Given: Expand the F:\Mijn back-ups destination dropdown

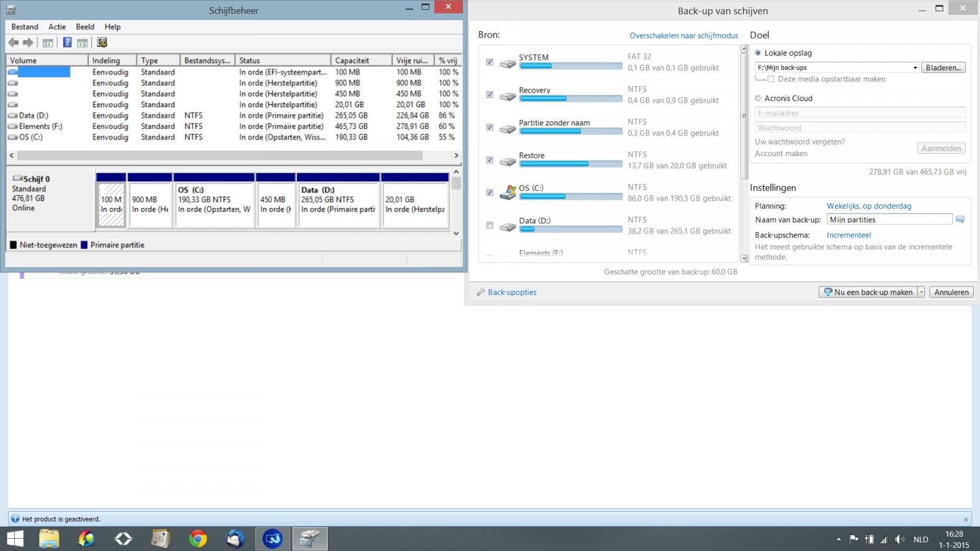Looking at the screenshot, I should pos(915,68).
